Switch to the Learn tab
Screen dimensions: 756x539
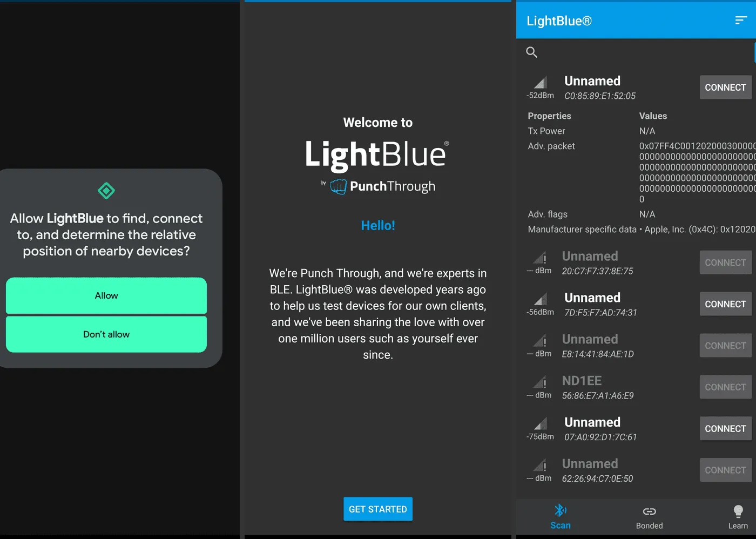coord(738,517)
